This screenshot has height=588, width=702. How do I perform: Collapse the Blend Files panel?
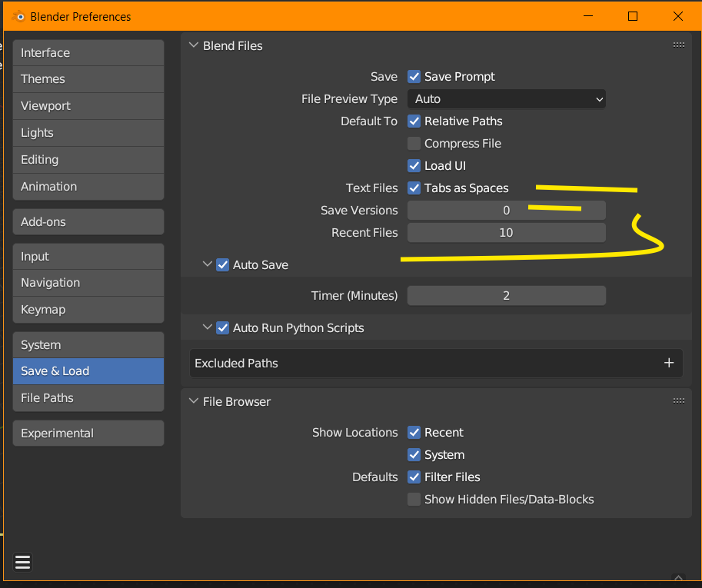(x=192, y=46)
